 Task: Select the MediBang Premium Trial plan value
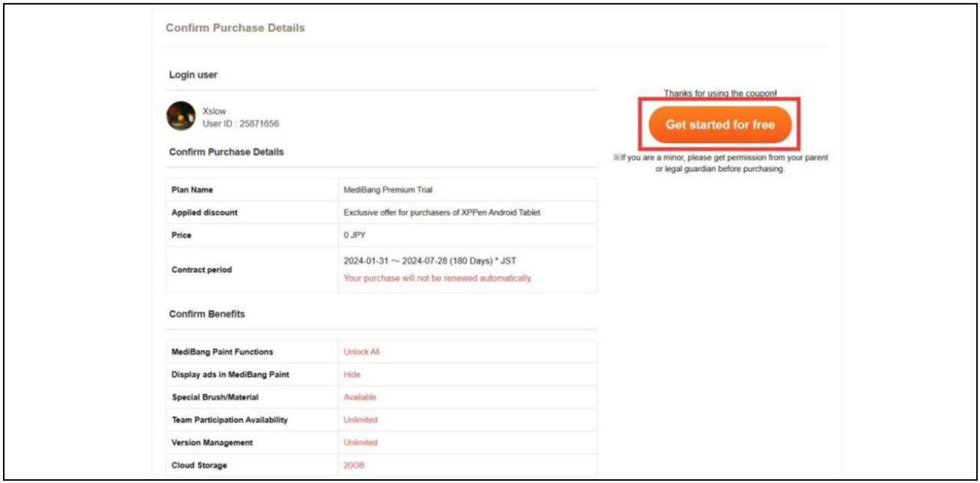tap(388, 190)
